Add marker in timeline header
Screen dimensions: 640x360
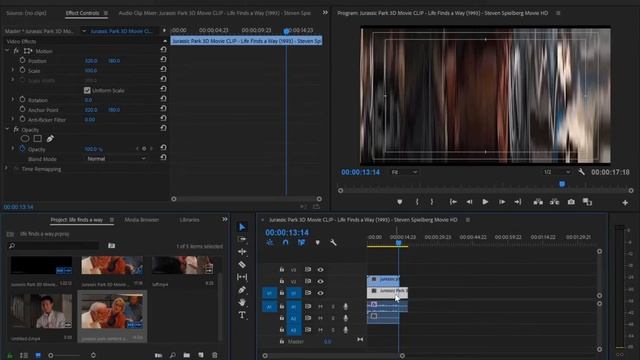(x=317, y=242)
